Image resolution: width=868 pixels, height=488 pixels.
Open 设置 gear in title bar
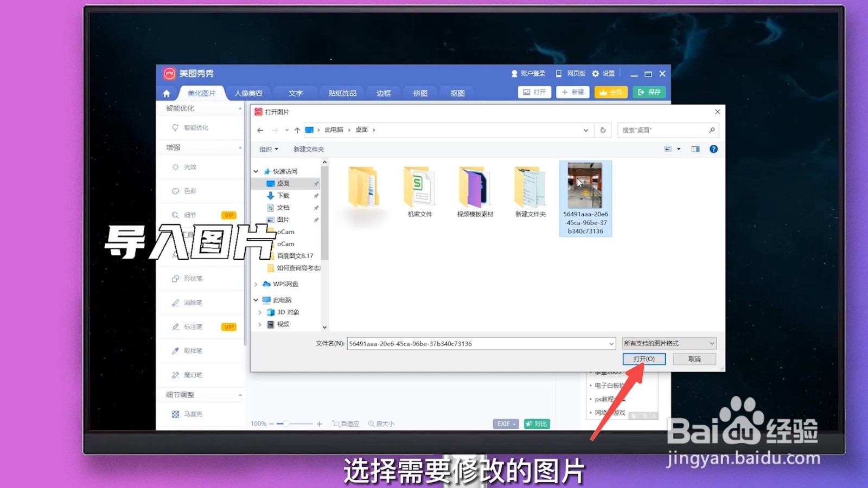[x=603, y=73]
